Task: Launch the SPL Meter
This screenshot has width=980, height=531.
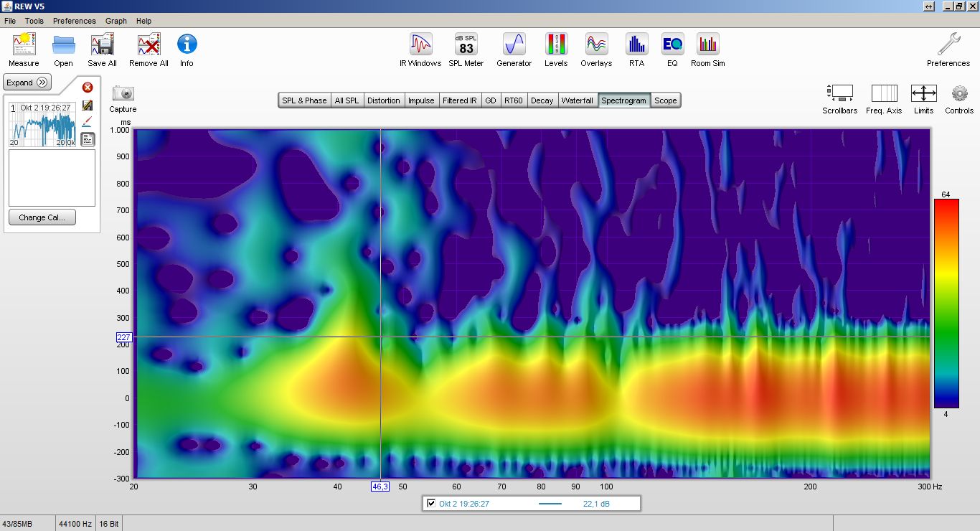Action: 466,44
